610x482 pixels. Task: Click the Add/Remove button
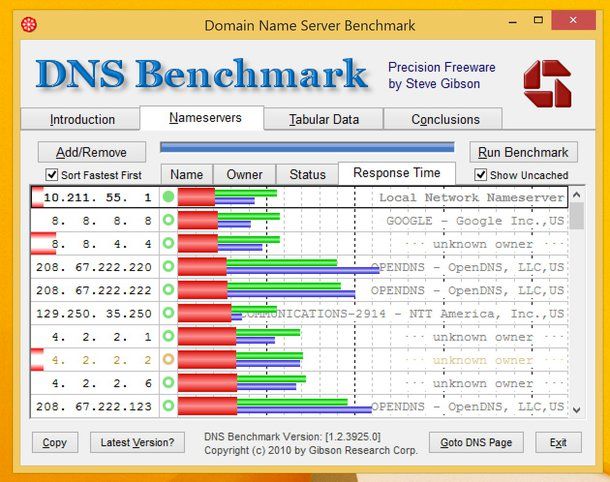coord(92,152)
